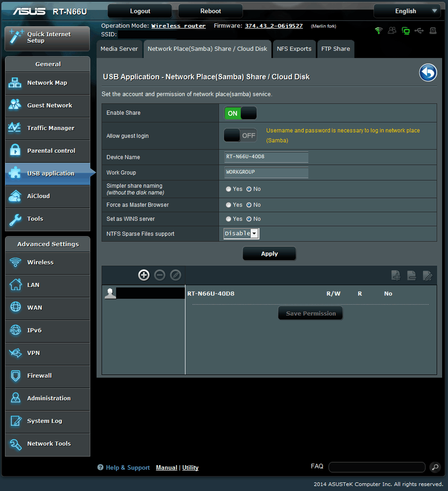Open Network Tools page
The image size is (448, 491).
(x=48, y=444)
